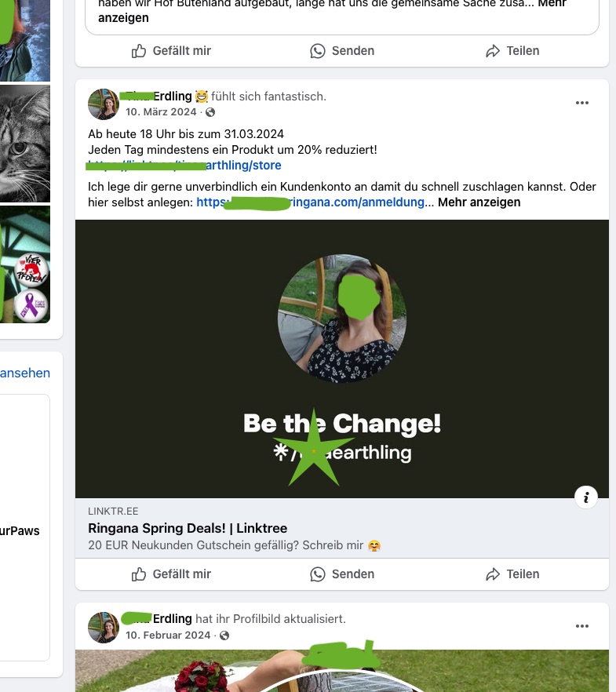The image size is (616, 692).
Task: Open the arthling/store link
Action: pyautogui.click(x=184, y=165)
